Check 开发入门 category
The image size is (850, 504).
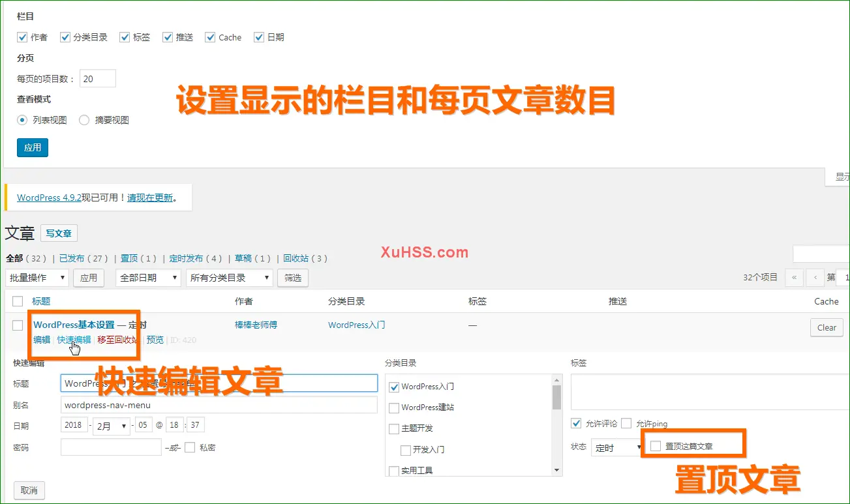pos(406,450)
